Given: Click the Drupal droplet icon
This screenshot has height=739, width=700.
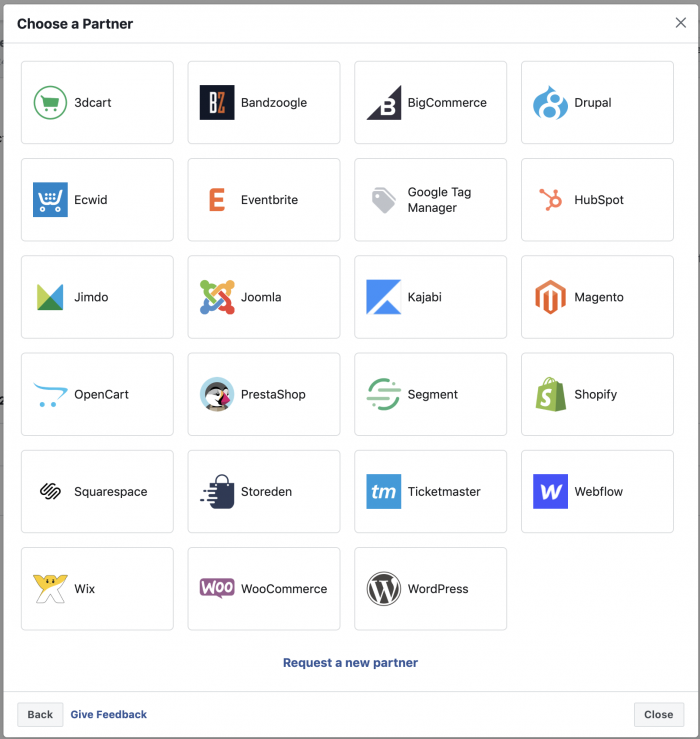Looking at the screenshot, I should pos(550,102).
